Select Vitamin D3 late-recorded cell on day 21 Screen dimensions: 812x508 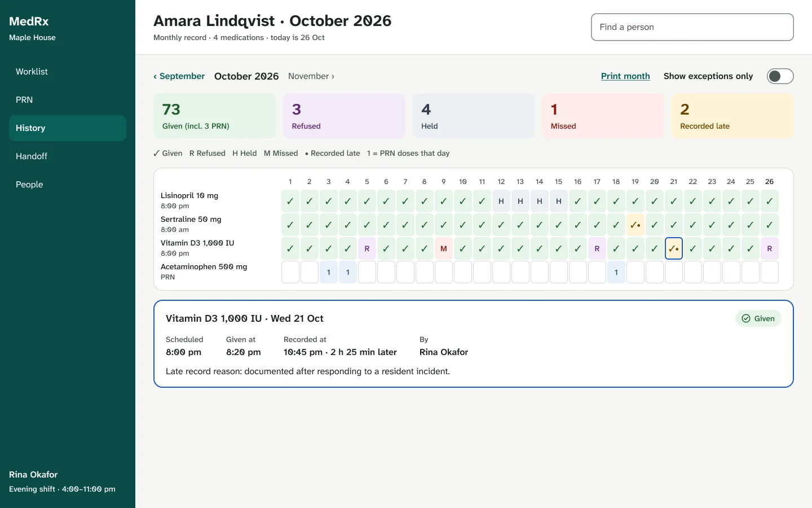(x=674, y=248)
